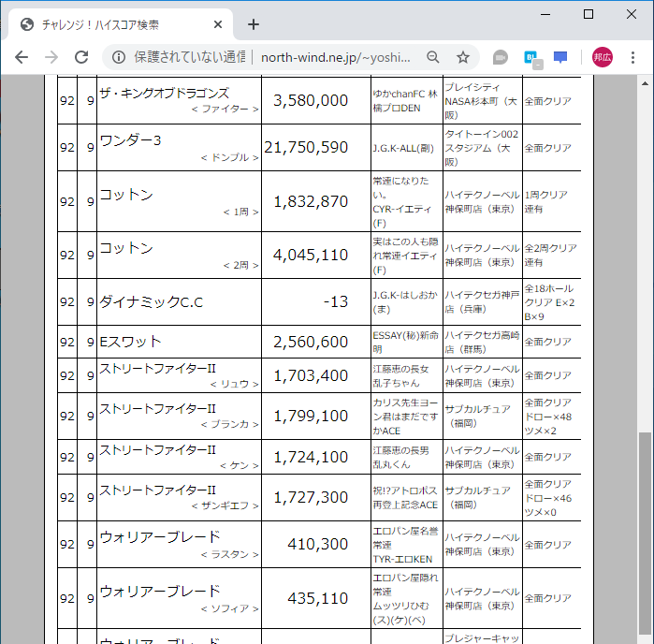Viewport: 654px width, 644px height.
Task: Bookmark this page with star icon
Action: (x=463, y=57)
